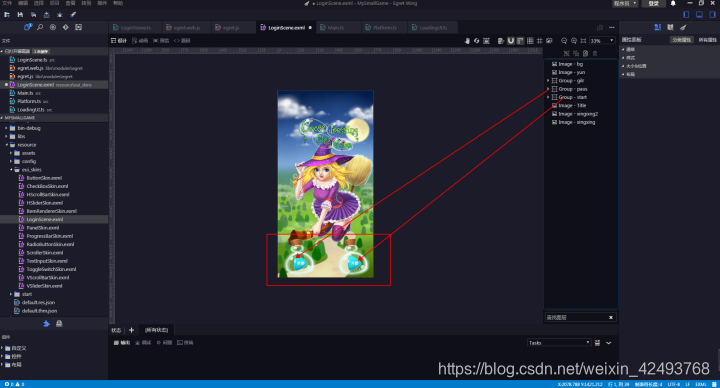The height and width of the screenshot is (388, 720).
Task: Click the fit-to-screen icon beside zoom percentage
Action: click(x=583, y=41)
